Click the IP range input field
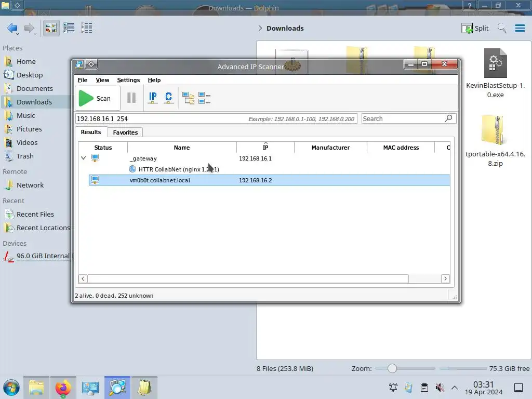Viewport: 532px width, 399px height. (216, 119)
